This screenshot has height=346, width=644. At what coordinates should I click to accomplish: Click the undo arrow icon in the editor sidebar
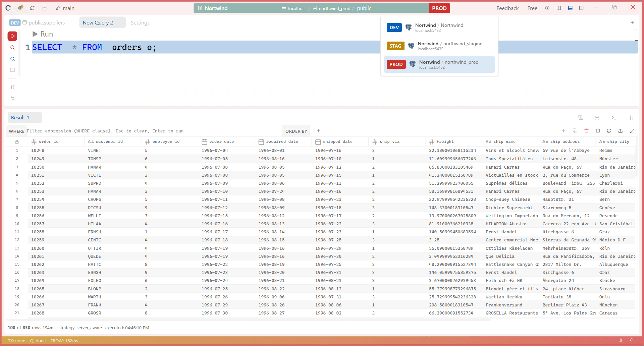(x=12, y=98)
